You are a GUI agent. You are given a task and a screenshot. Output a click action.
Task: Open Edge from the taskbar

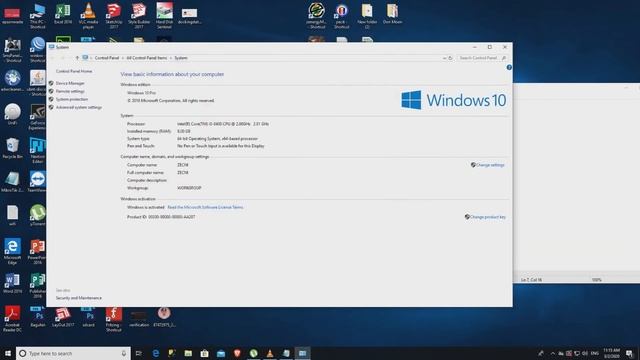156,353
